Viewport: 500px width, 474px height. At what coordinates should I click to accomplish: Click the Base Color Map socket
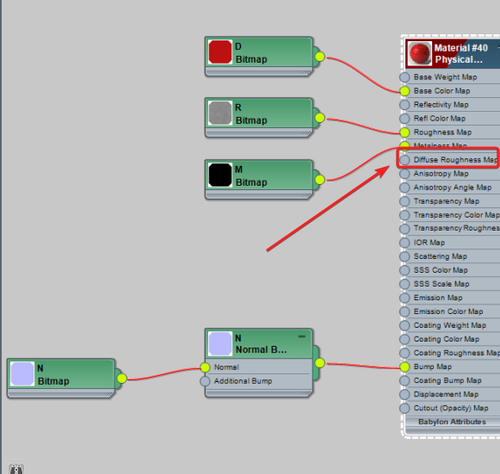point(405,91)
